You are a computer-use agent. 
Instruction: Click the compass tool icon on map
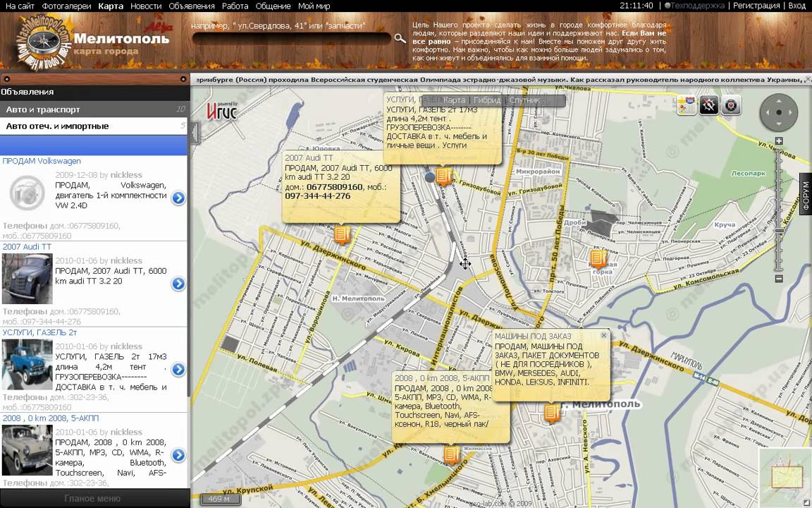pyautogui.click(x=709, y=105)
